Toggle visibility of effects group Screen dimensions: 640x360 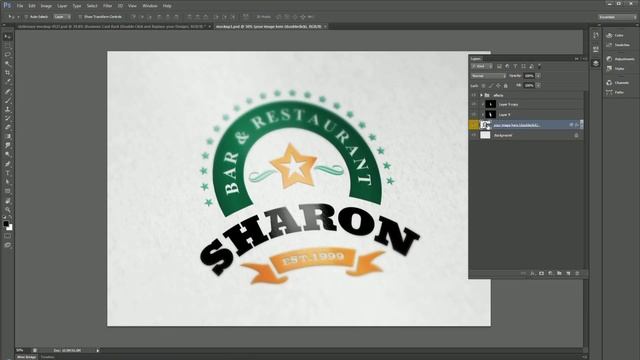[x=473, y=95]
